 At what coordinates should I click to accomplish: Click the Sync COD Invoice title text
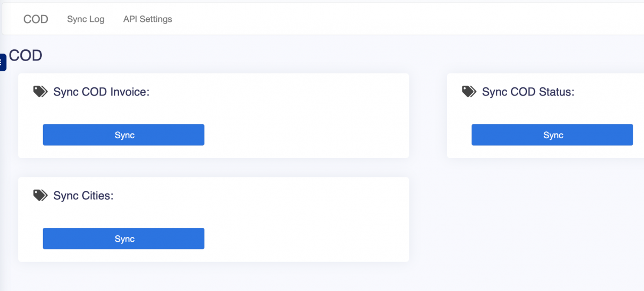[101, 92]
